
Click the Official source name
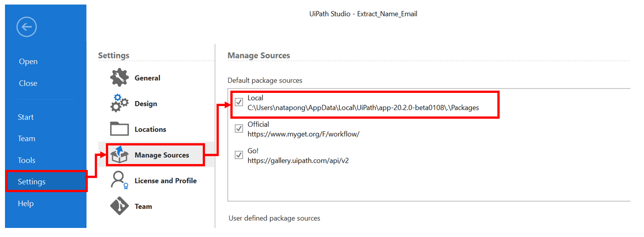point(258,124)
